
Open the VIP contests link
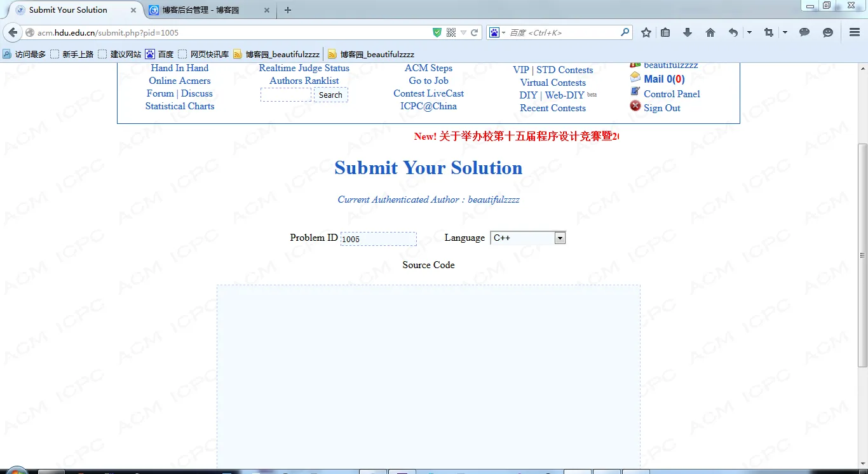click(x=521, y=70)
